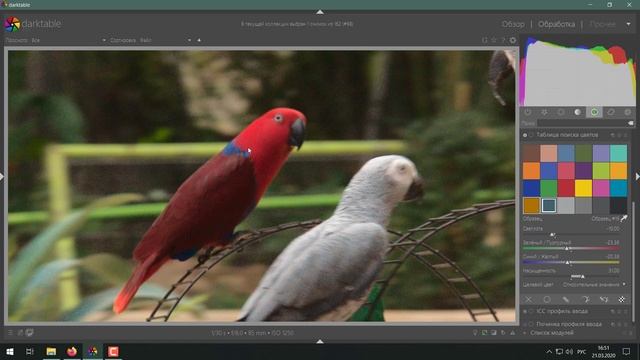Choose parametric mask blending icon
Image resolution: width=640 pixels, height=360 pixels.
click(x=585, y=300)
